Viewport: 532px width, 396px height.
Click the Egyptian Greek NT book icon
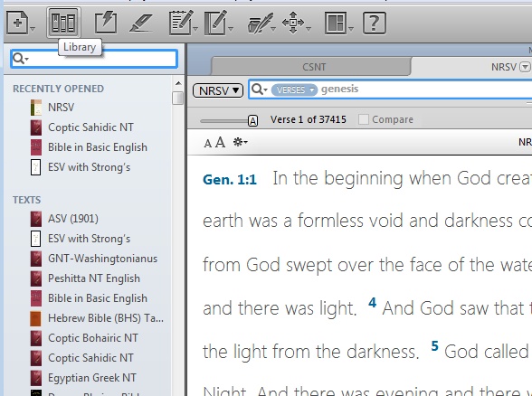35,378
